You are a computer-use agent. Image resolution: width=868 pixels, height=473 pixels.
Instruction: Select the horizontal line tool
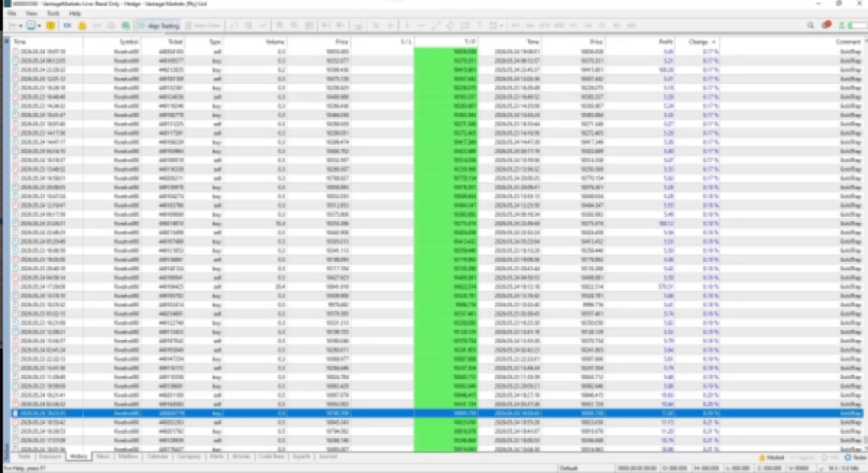click(421, 25)
